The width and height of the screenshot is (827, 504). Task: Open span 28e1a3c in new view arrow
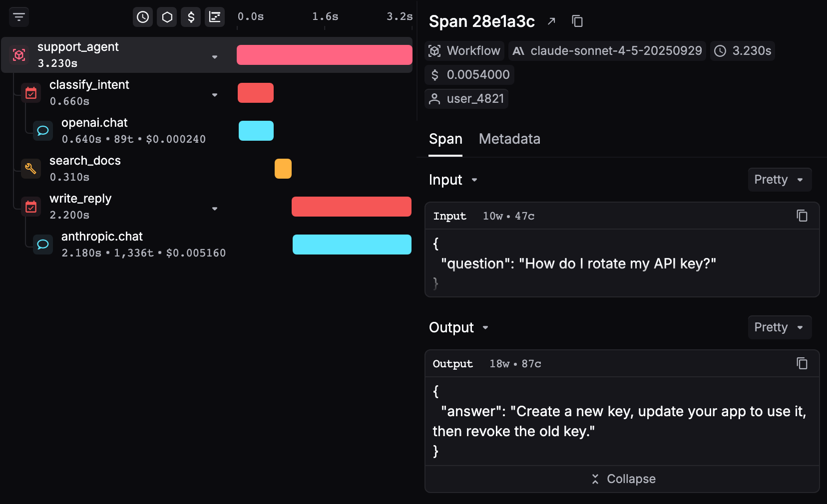[x=551, y=21]
